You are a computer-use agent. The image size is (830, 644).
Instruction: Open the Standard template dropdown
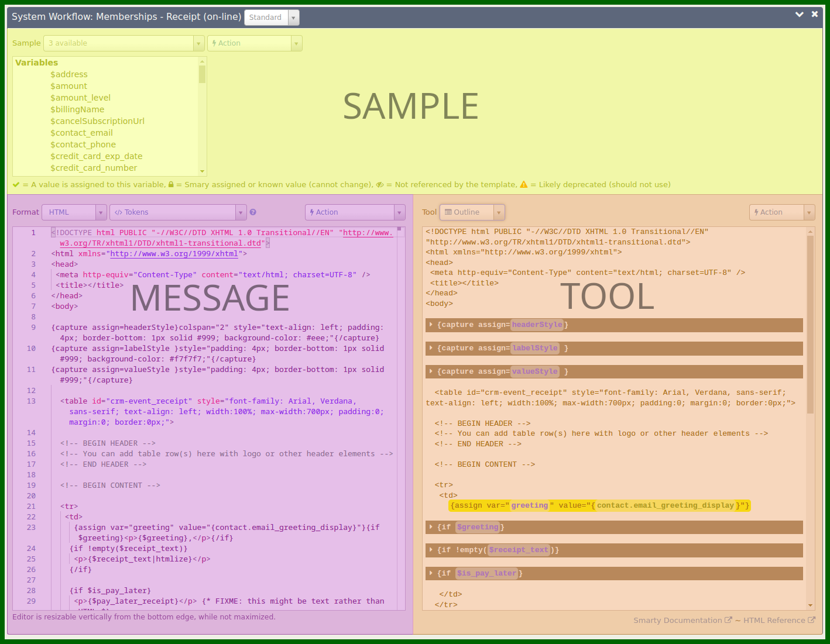point(272,18)
